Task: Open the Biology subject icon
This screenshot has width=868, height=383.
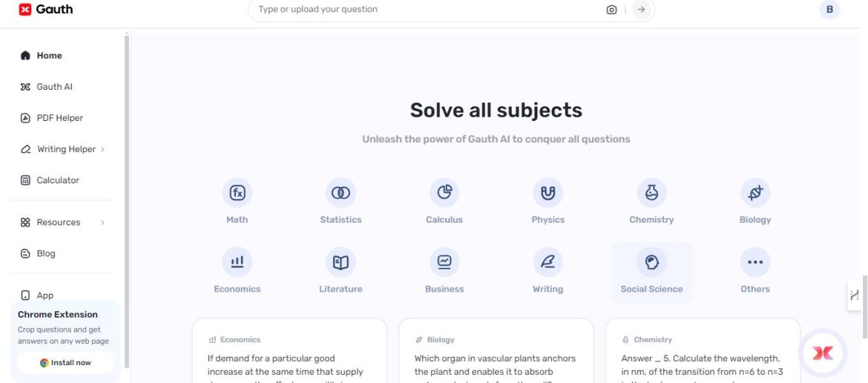Action: [755, 193]
